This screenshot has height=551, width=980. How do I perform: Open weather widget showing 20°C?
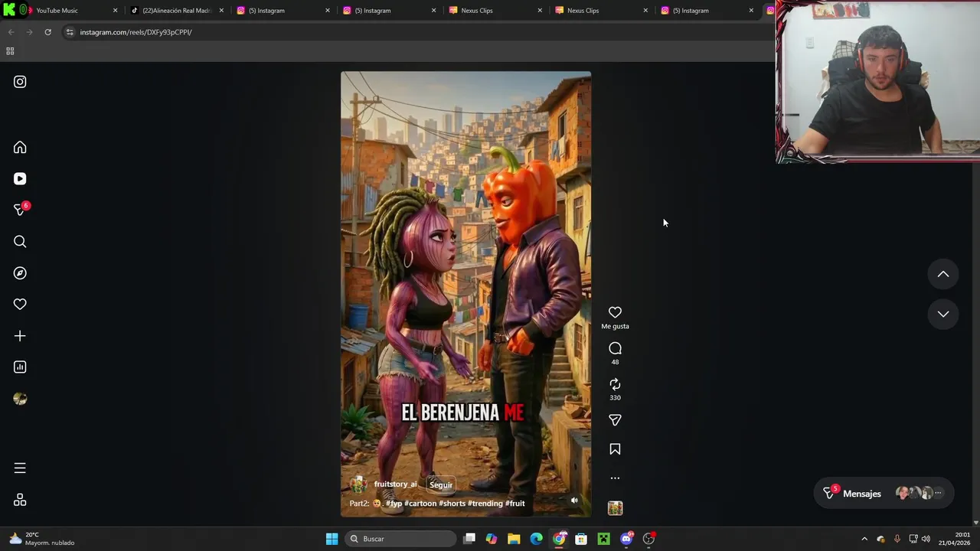42,539
